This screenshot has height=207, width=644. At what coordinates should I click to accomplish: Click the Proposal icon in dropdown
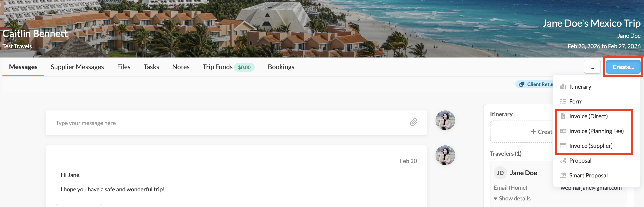point(563,161)
